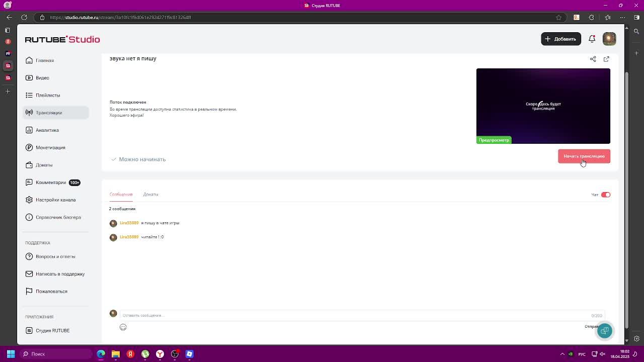Click the 'Поток подключен' text
Image resolution: width=644 pixels, height=362 pixels.
tap(128, 102)
